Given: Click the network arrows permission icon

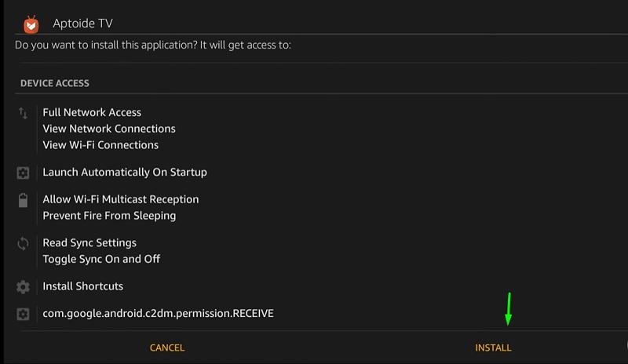Looking at the screenshot, I should point(23,113).
